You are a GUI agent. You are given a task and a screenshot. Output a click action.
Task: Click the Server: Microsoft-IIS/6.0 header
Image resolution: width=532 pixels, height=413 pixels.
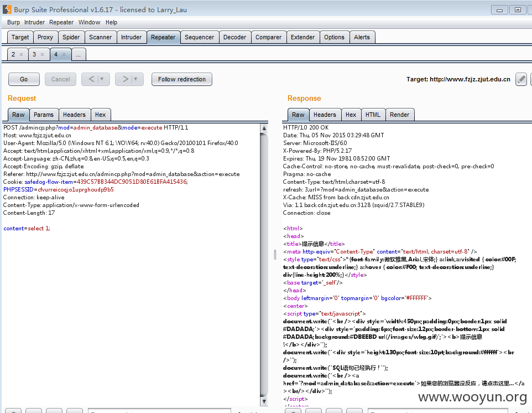315,143
